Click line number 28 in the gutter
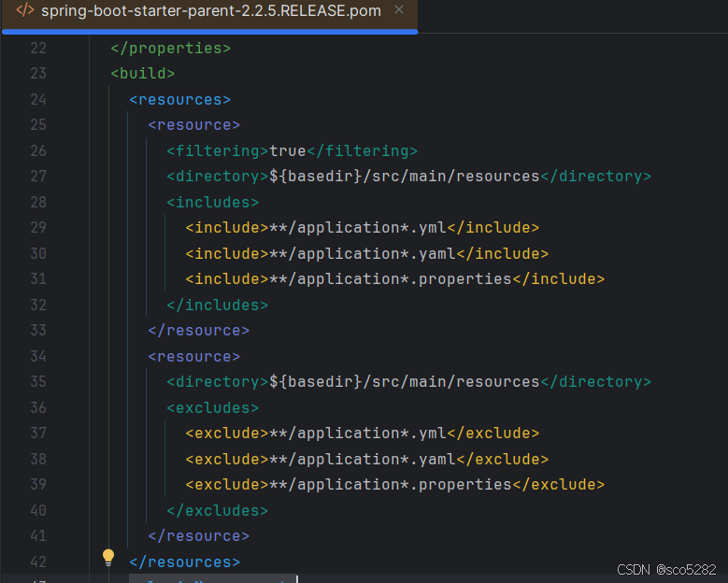Image resolution: width=728 pixels, height=583 pixels. 38,203
